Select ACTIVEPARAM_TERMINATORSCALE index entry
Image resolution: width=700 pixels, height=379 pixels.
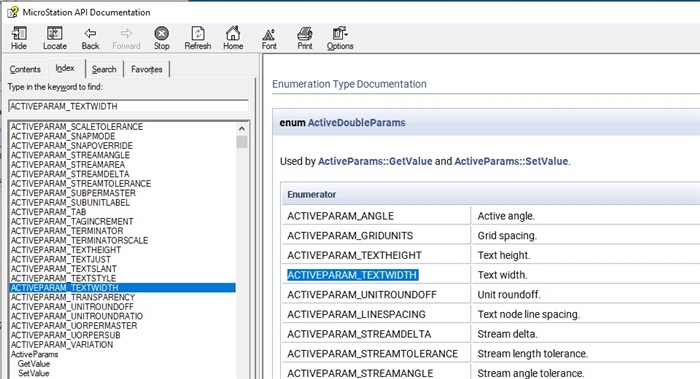[79, 240]
